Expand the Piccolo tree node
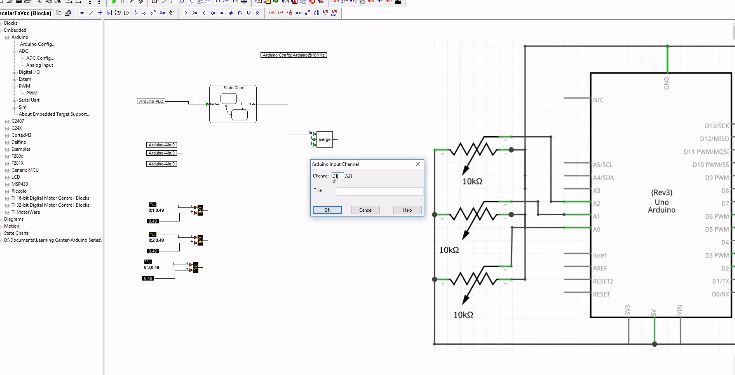The height and width of the screenshot is (375, 735). [x=7, y=191]
